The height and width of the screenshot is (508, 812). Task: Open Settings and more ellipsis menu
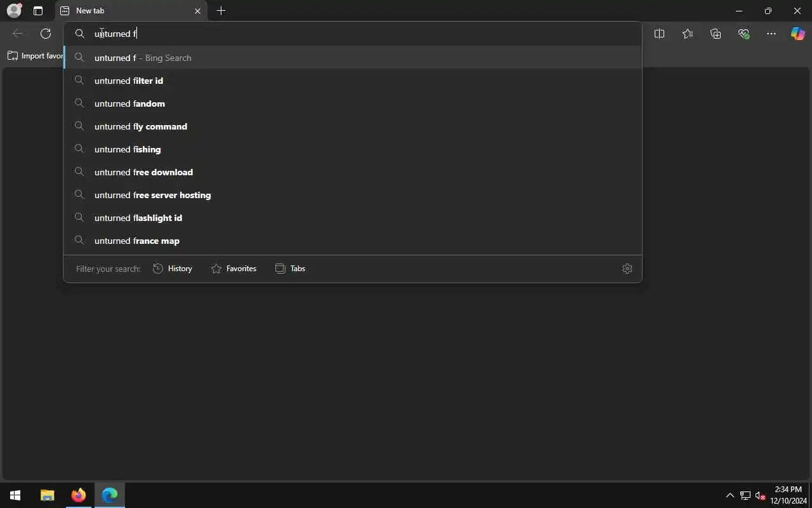[771, 34]
